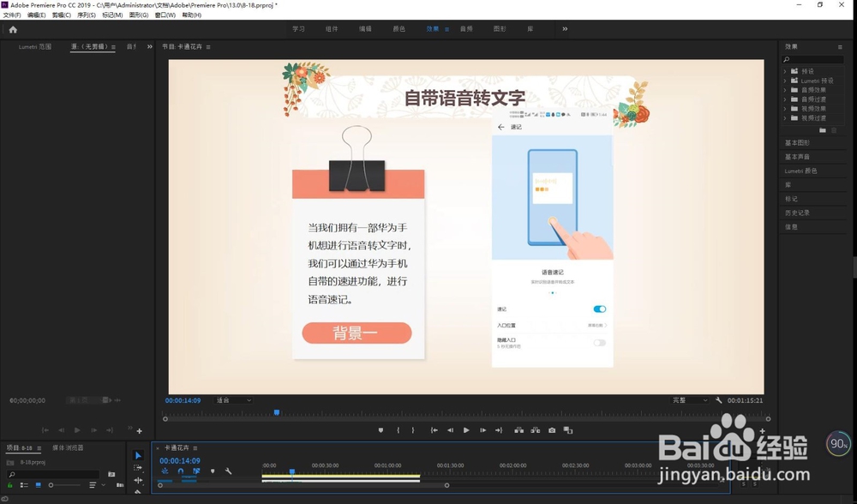This screenshot has width=857, height=504.
Task: Open the 媒体浏览器 tab
Action: coord(68,447)
